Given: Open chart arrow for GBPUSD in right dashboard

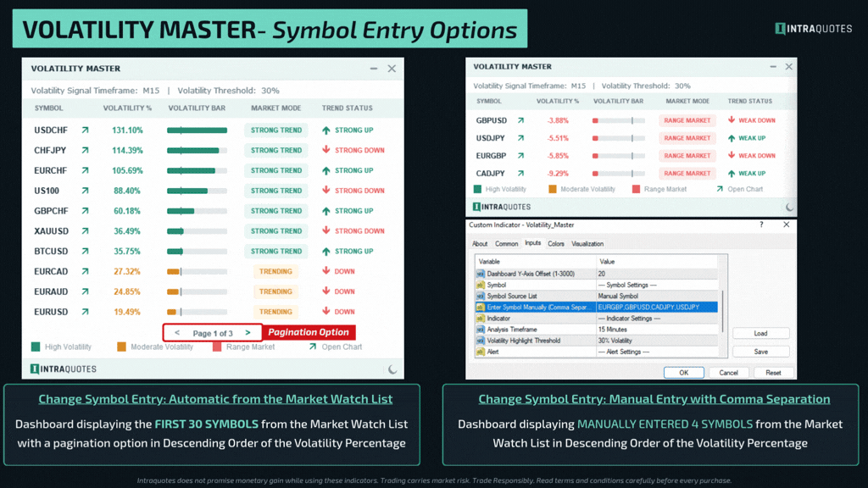Looking at the screenshot, I should pos(520,120).
